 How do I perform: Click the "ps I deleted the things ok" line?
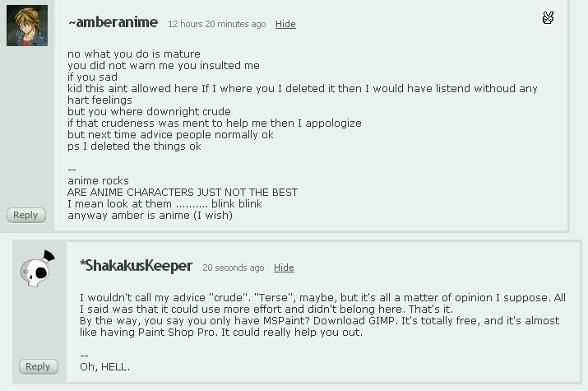click(x=136, y=147)
